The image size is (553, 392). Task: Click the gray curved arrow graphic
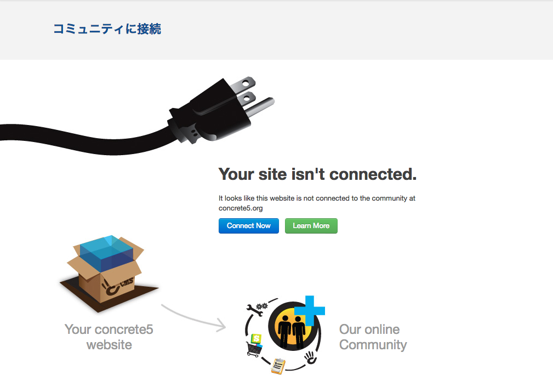[194, 317]
